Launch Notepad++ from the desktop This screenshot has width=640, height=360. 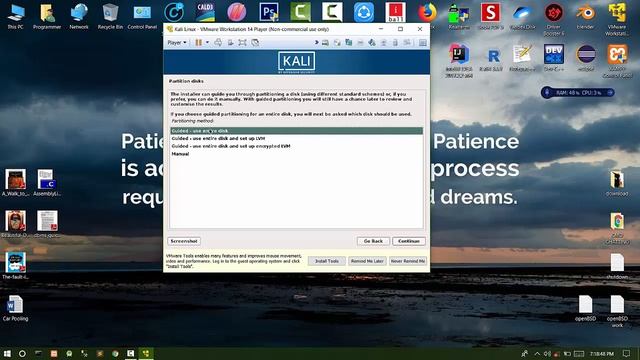pos(522,58)
